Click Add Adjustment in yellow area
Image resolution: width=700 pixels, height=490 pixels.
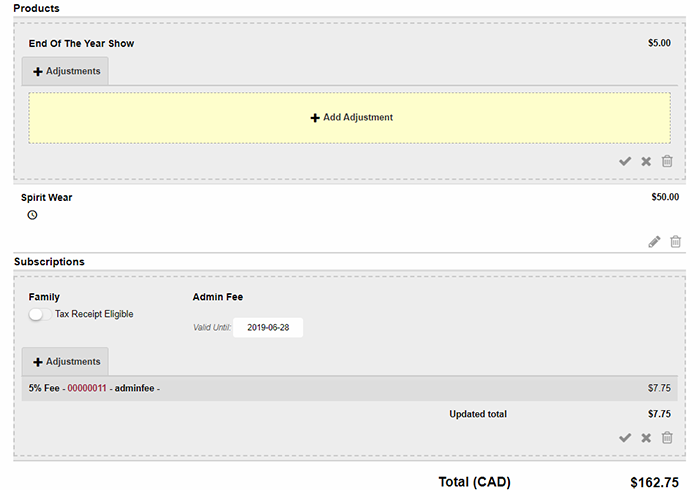(350, 117)
